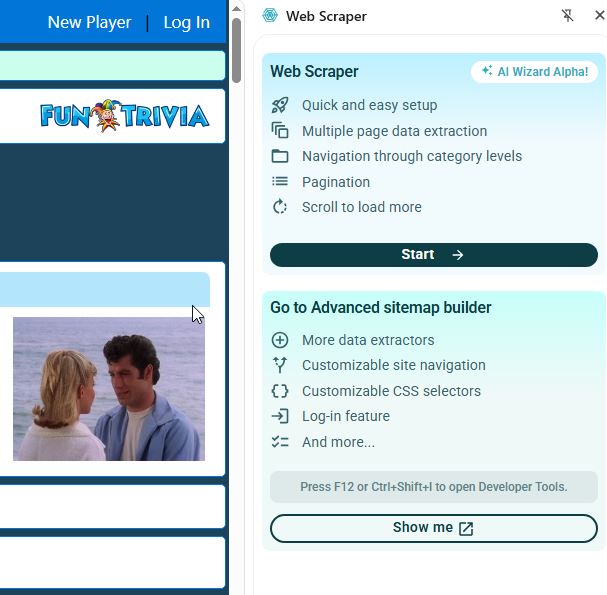Open the Grease movie beach scene thumbnail
Image resolution: width=607 pixels, height=595 pixels.
pos(109,389)
